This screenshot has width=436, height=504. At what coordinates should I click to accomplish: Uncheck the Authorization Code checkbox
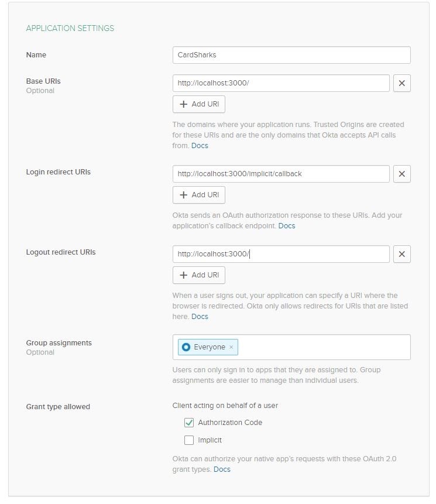(x=189, y=423)
